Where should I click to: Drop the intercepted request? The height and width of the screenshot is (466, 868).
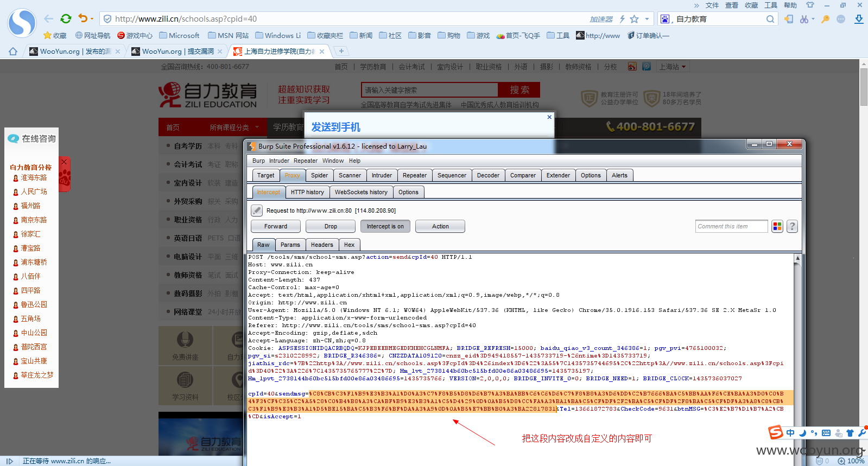point(331,226)
